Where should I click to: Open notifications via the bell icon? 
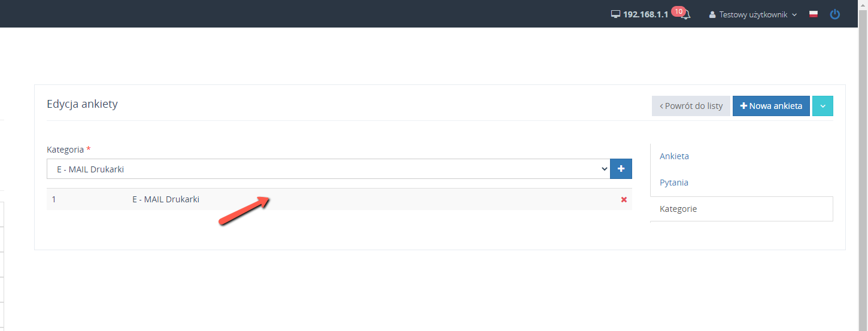tap(686, 15)
